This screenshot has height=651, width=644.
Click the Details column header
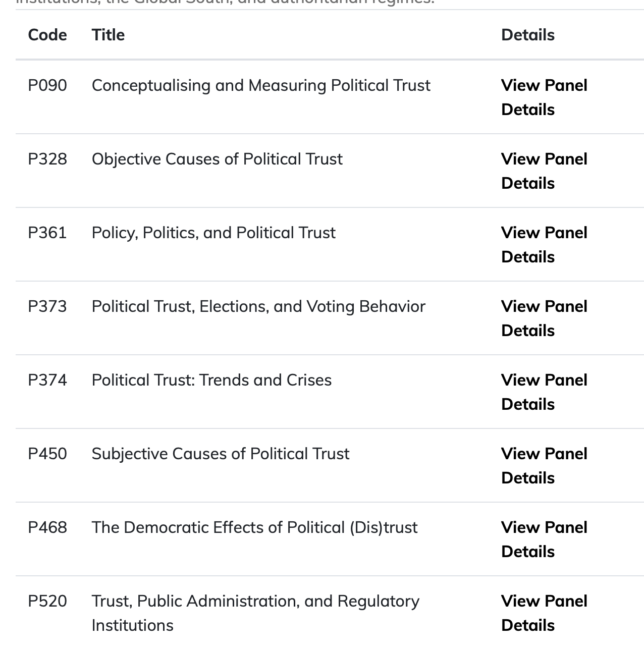click(527, 35)
